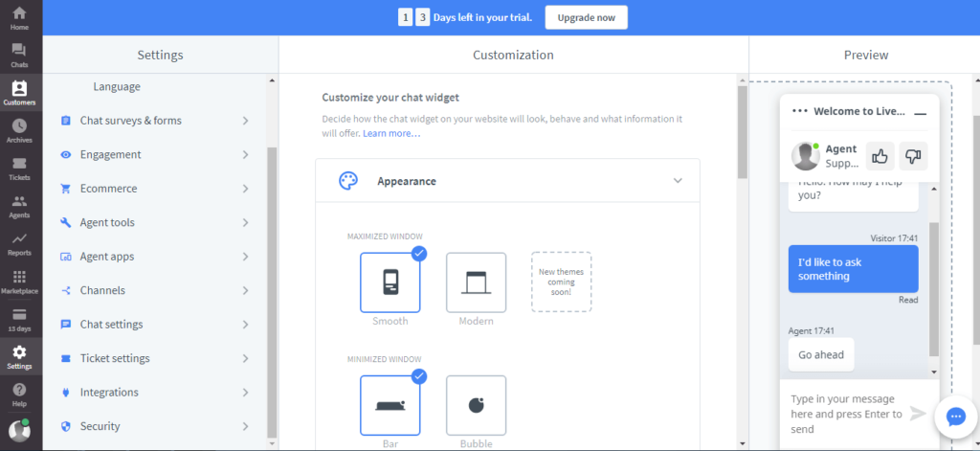980x451 pixels.
Task: Select the Bar minimized window style
Action: pos(390,405)
